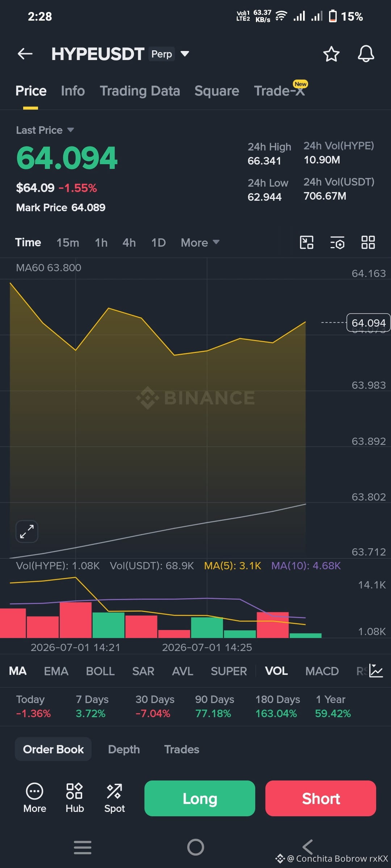Select the 4h chart interval

(x=129, y=242)
